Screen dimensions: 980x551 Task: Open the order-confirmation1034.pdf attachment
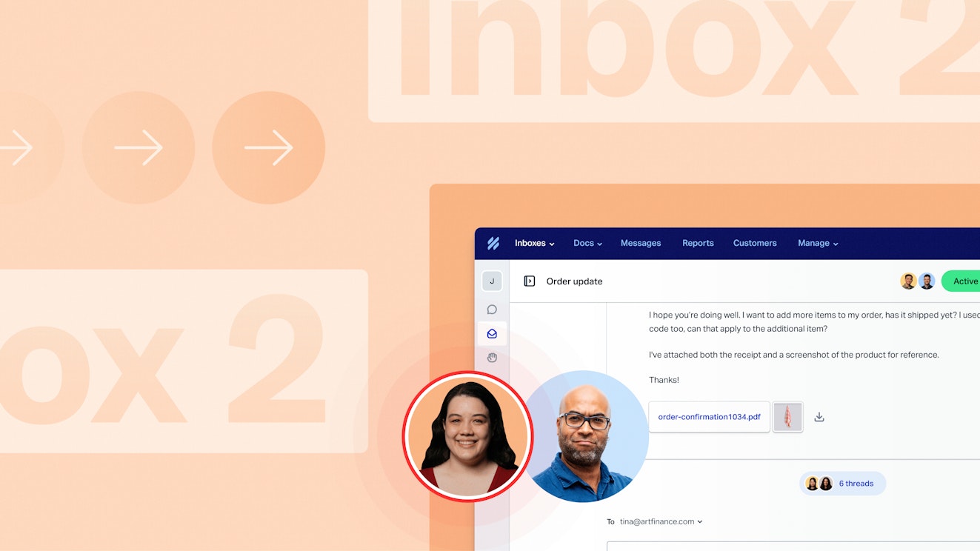click(x=709, y=417)
